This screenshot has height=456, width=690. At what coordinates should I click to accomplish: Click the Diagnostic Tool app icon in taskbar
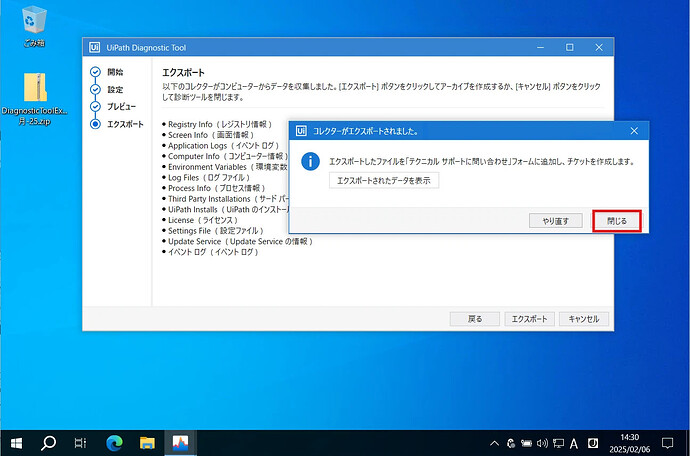click(180, 443)
